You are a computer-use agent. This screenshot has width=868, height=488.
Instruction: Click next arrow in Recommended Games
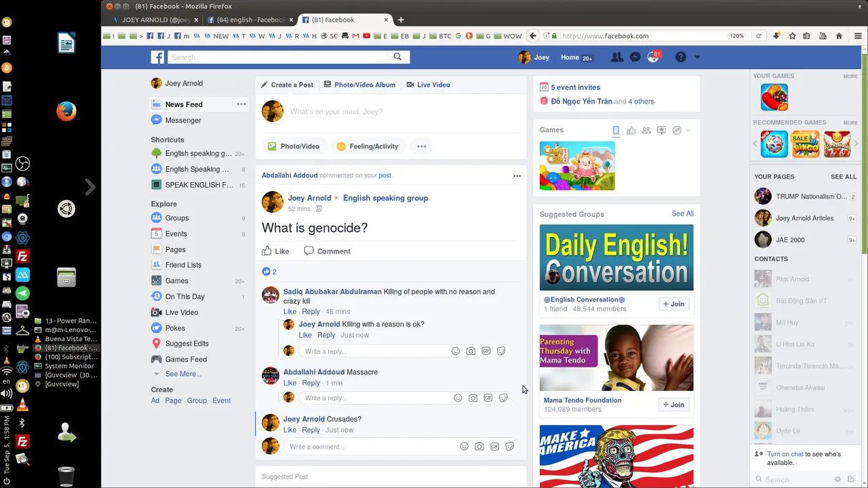(x=857, y=144)
